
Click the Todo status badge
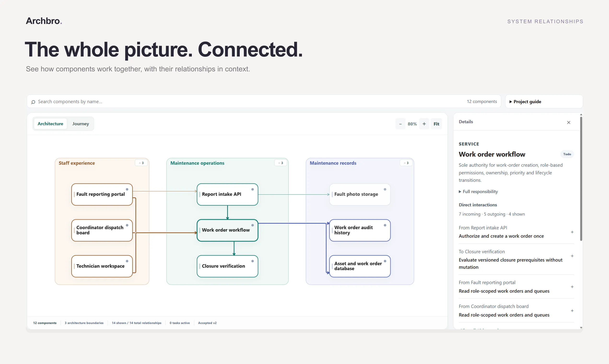coord(567,154)
